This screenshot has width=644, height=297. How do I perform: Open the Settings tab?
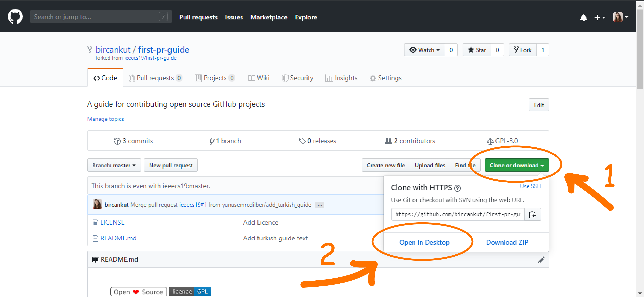[385, 78]
